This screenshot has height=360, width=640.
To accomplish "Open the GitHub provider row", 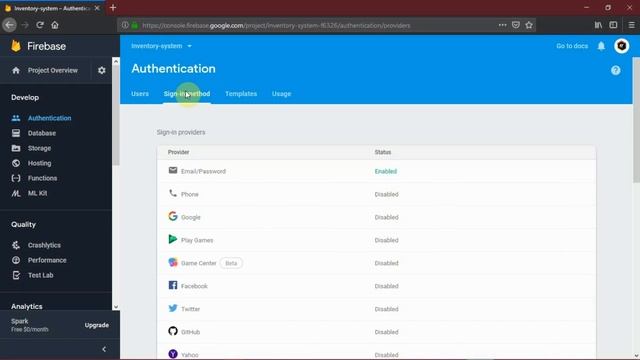I will coord(376,332).
